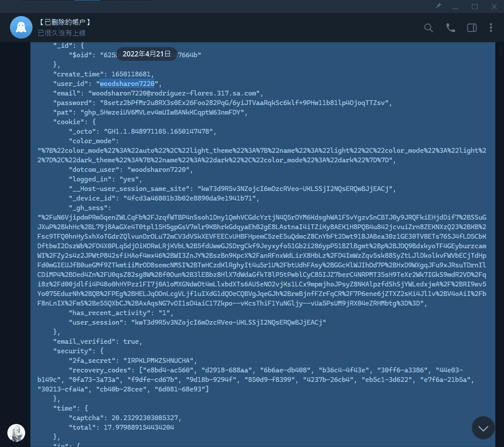Toggle the right side info panel
The width and height of the screenshot is (504, 447).
tap(471, 28)
